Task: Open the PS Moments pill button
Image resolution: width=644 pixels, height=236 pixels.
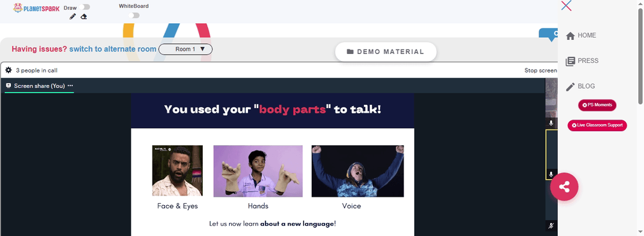Action: [597, 105]
